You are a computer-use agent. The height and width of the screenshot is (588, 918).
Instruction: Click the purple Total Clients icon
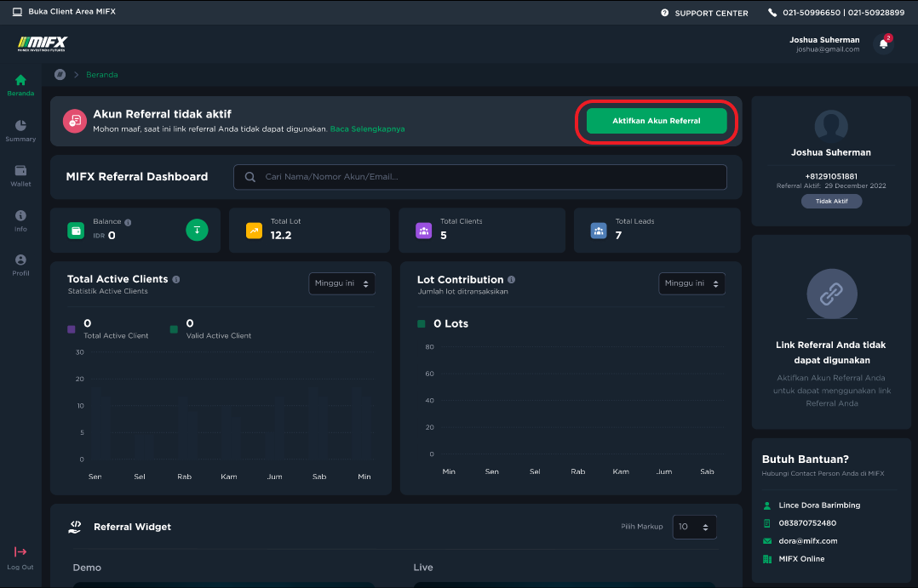point(423,231)
